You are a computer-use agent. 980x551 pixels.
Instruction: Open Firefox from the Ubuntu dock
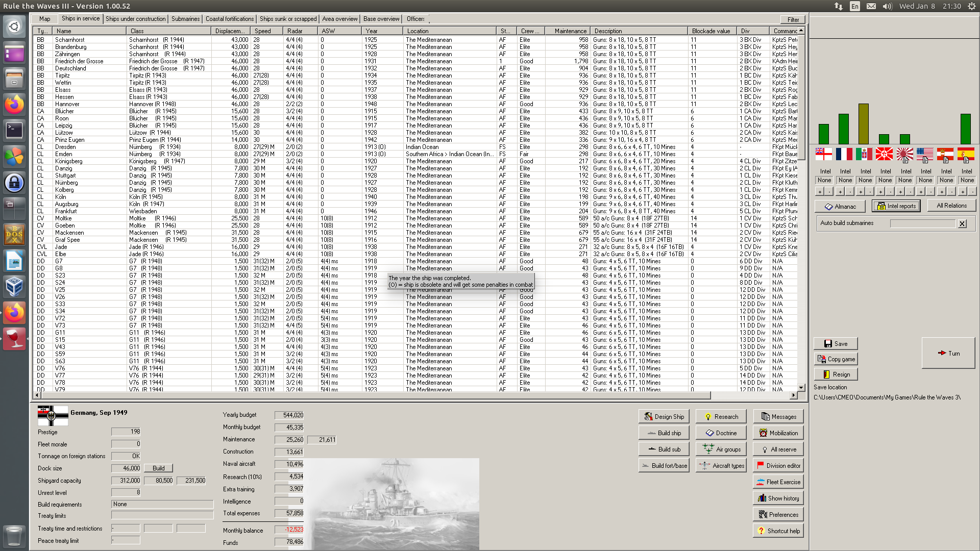tap(14, 105)
